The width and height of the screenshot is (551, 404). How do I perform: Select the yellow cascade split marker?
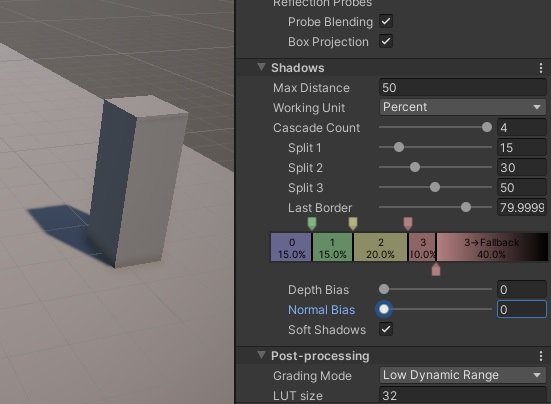pyautogui.click(x=353, y=223)
